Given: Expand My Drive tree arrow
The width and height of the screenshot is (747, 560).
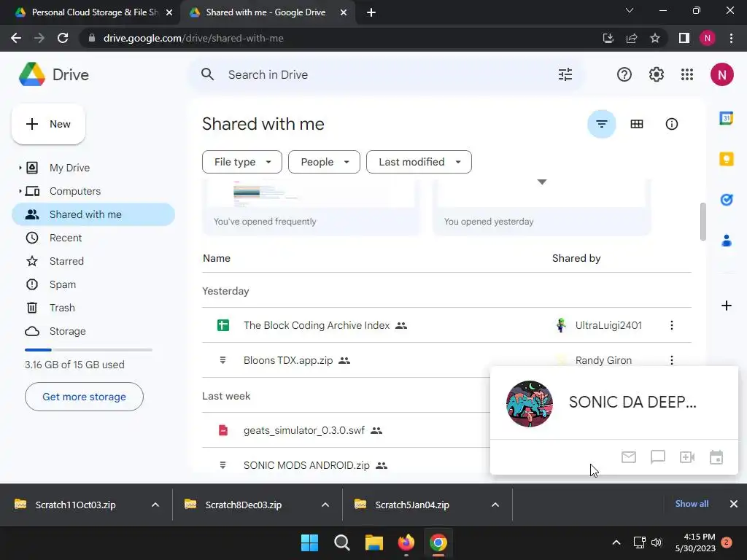Looking at the screenshot, I should (20, 168).
